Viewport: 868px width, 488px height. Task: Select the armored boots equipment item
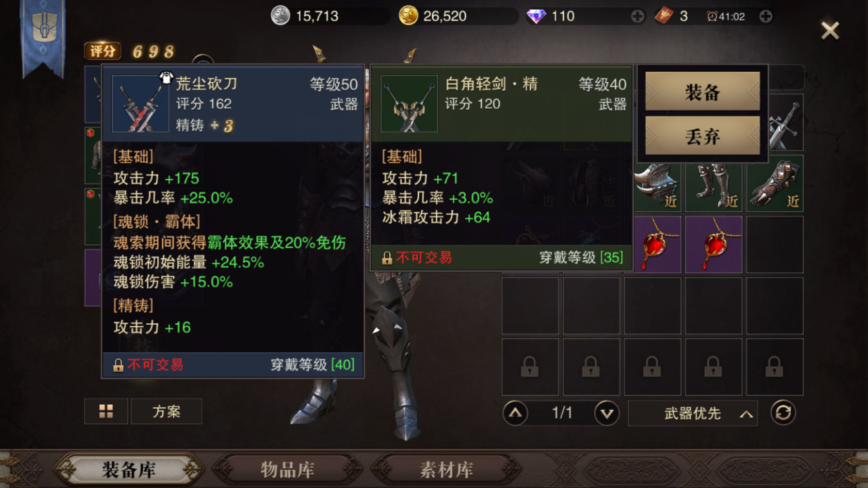[x=713, y=183]
